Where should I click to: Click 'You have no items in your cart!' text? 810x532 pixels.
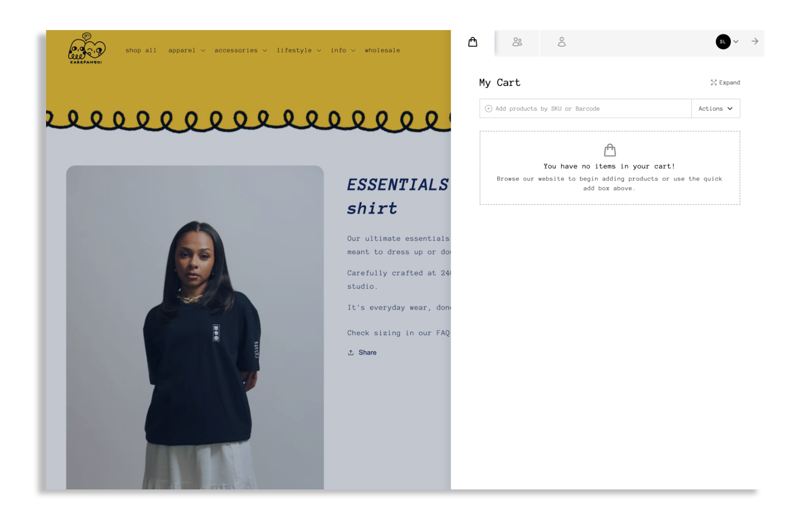point(609,166)
